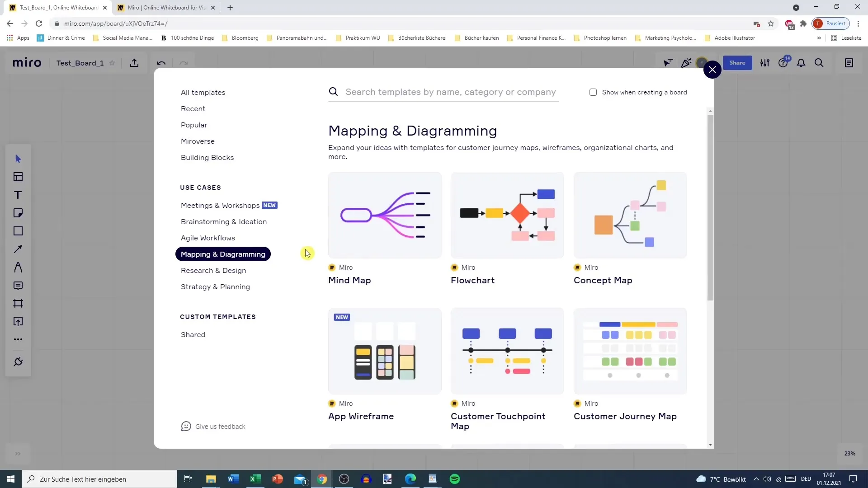Select the Shape rectangle tool

click(18, 231)
